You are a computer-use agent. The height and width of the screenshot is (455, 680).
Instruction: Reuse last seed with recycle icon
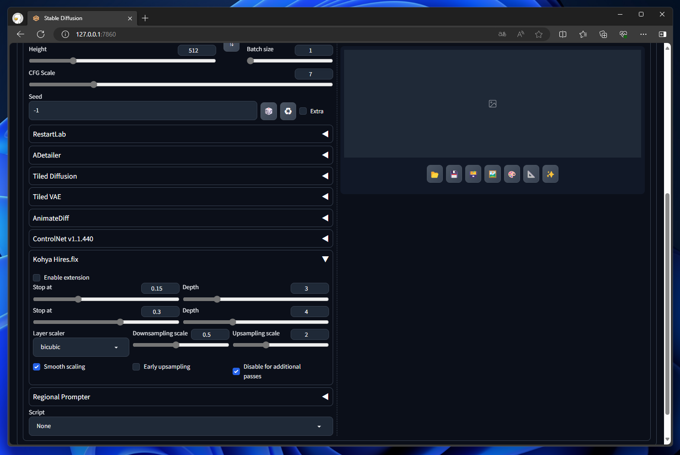pos(288,111)
